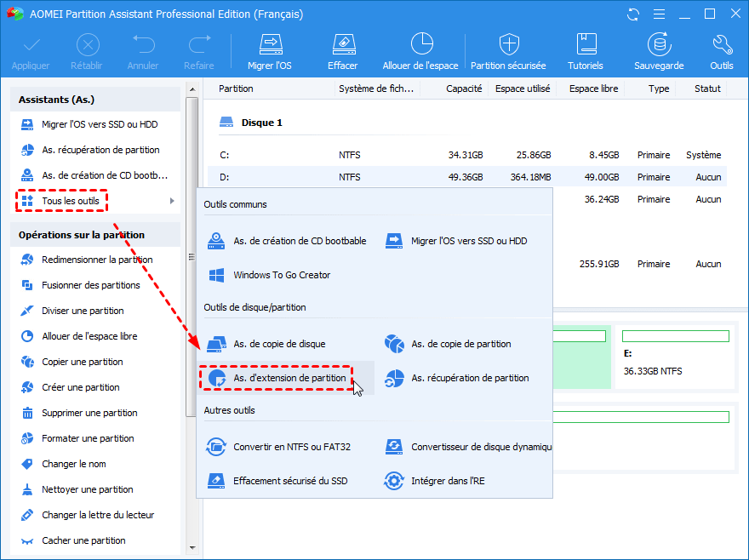Click the 255.91GB free space cell
This screenshot has height=560, width=749.
pyautogui.click(x=599, y=264)
